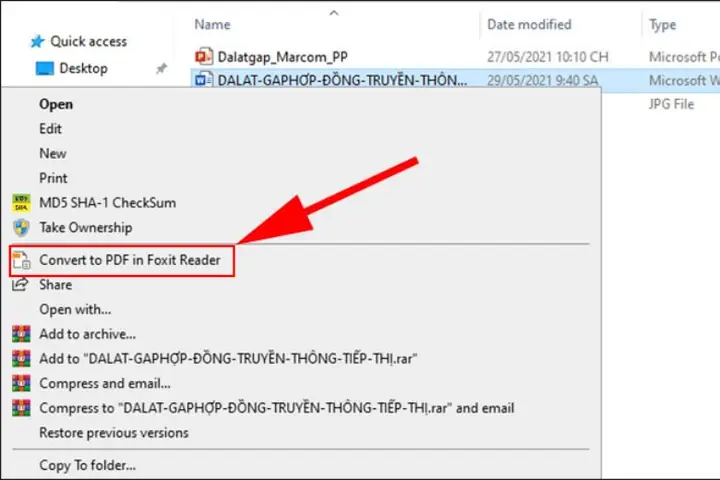Screen dimensions: 720x480
Task: Choose Convert to PDF in Foxit Reader
Action: coord(130,260)
